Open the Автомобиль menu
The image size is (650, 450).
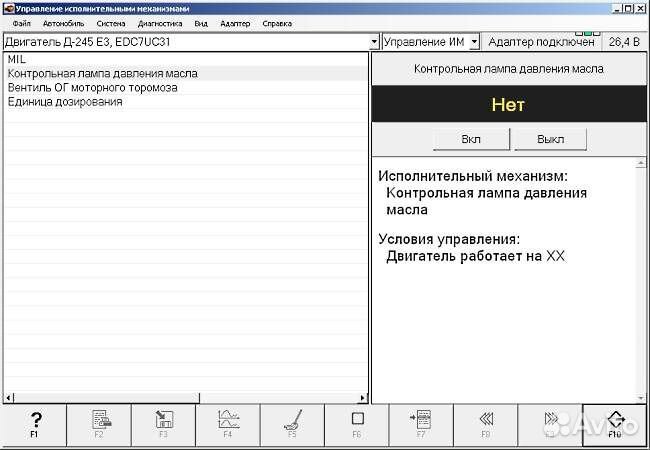click(x=64, y=22)
